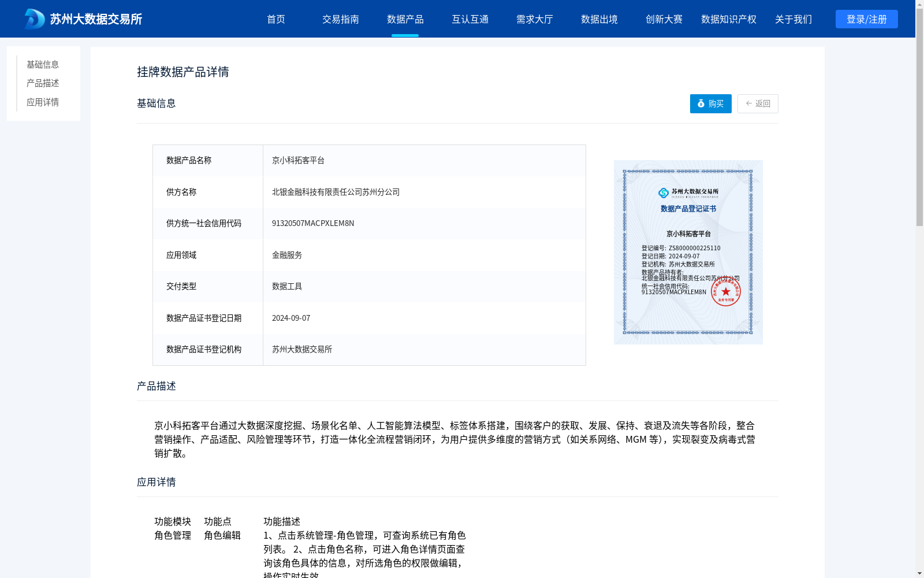Viewport: 924px width, 578px height.
Task: Select 苏州大数据交易所 in the table's last row
Action: pos(302,349)
